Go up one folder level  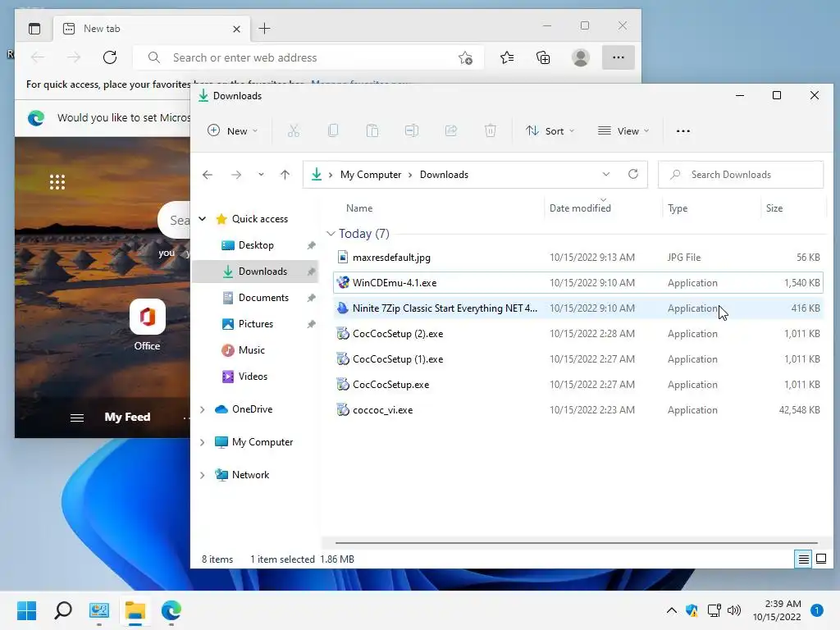point(285,175)
